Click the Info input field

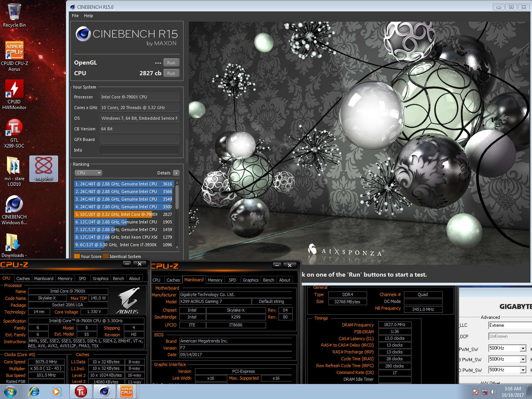[x=139, y=150]
